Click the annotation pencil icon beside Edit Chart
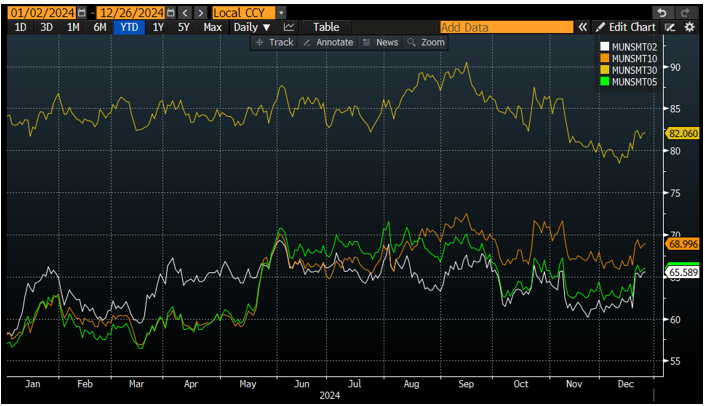 coord(670,27)
